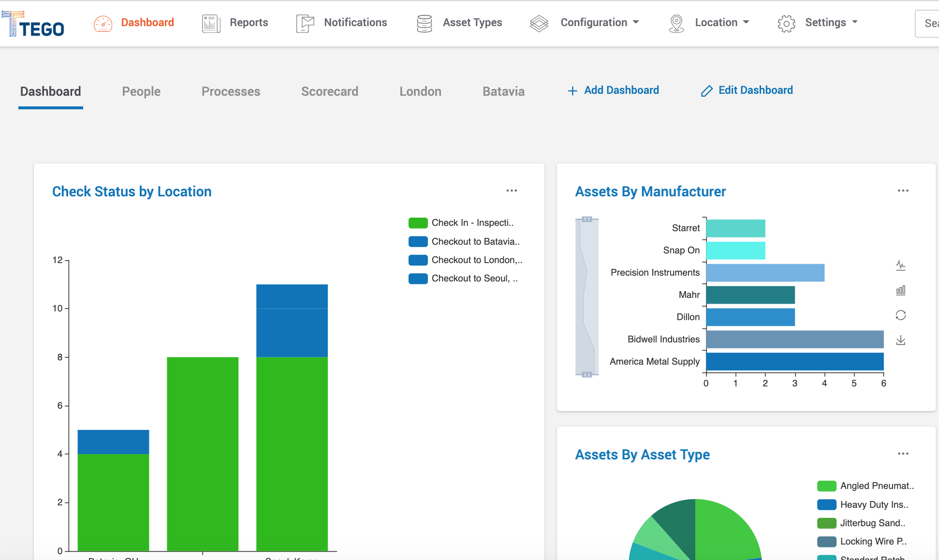Screen dimensions: 939x560
Task: Click the Notifications envelope icon
Action: point(305,23)
